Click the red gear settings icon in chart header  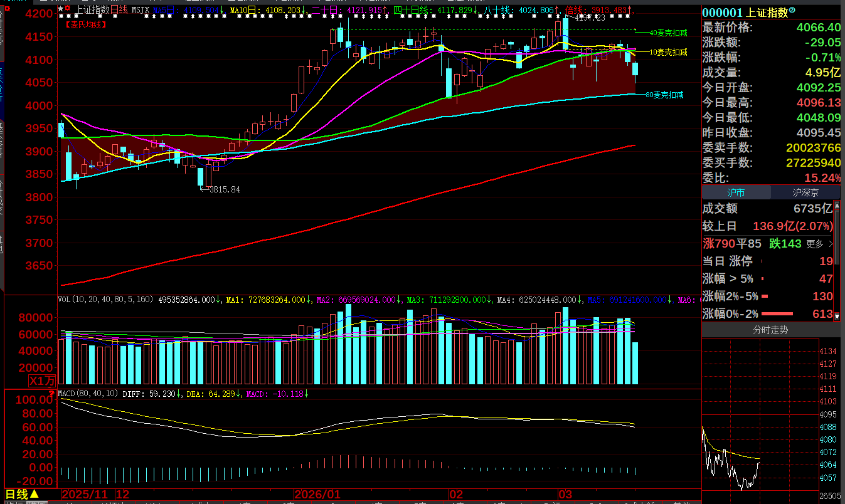tap(68, 9)
